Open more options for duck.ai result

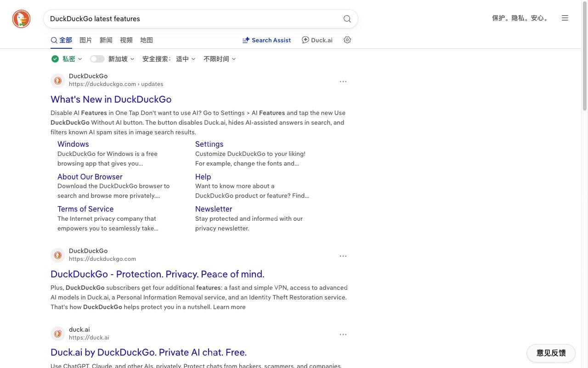[343, 334]
